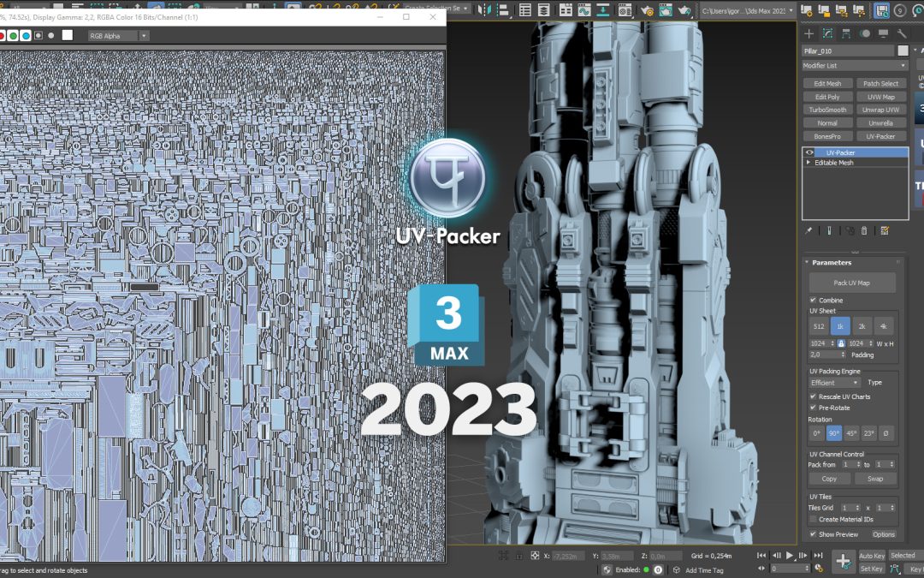Open the Material Editor icon

[x=624, y=10]
